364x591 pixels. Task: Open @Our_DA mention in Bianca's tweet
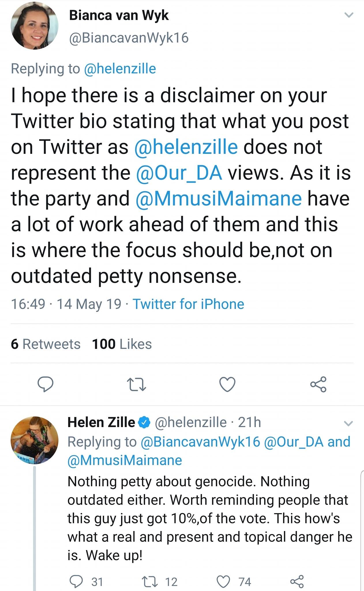179,173
